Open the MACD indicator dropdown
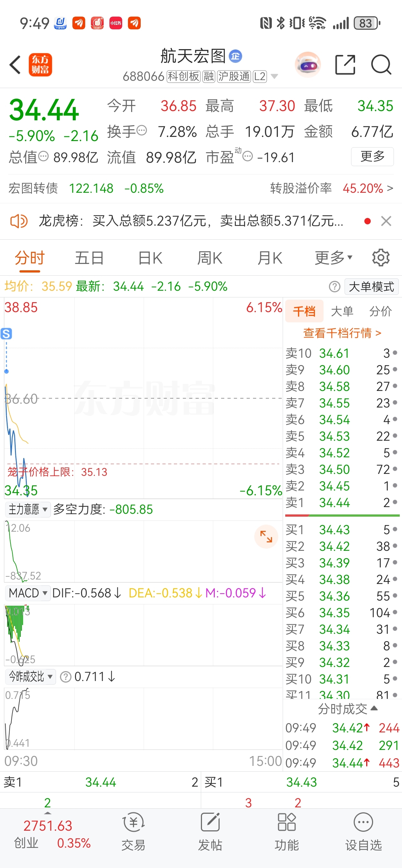The height and width of the screenshot is (868, 402). pos(28,593)
